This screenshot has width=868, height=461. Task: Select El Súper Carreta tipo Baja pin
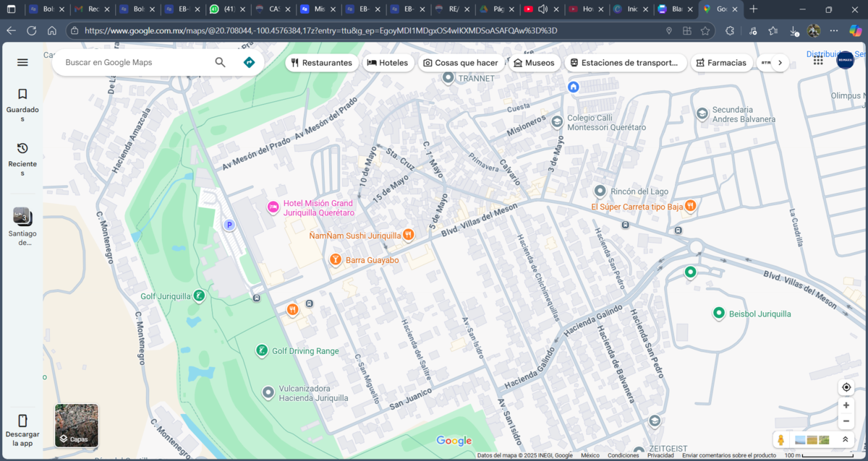point(690,206)
